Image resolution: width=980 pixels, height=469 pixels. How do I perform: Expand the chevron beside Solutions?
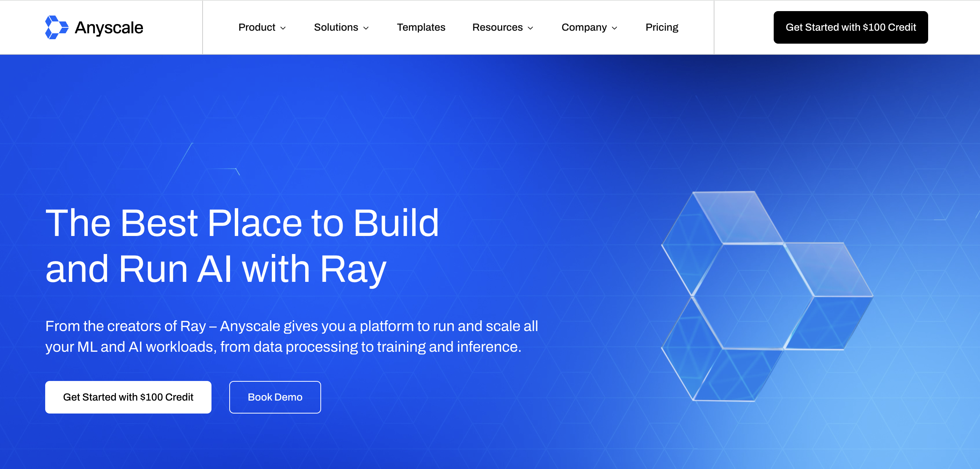tap(366, 28)
